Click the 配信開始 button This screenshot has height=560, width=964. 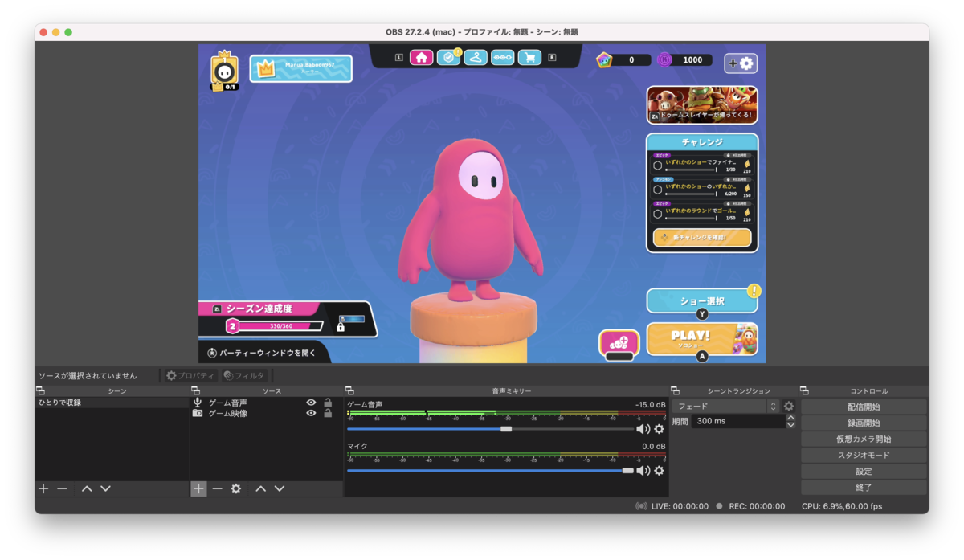click(x=864, y=407)
